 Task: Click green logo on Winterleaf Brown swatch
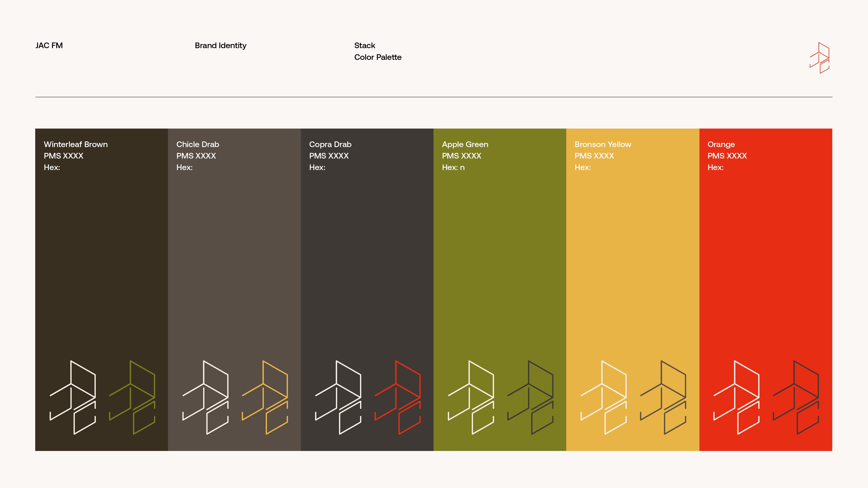pyautogui.click(x=132, y=397)
